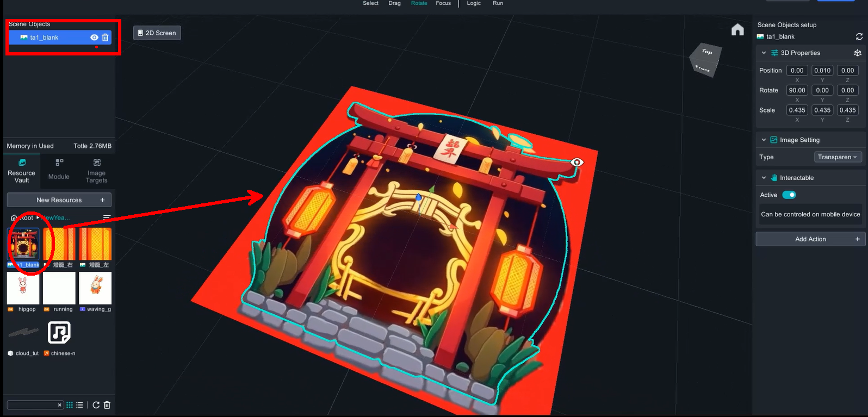Toggle the Active interactable switch

tap(789, 195)
